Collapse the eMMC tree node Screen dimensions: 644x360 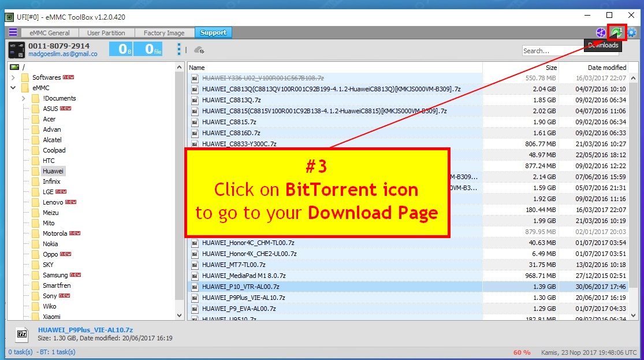tap(13, 87)
